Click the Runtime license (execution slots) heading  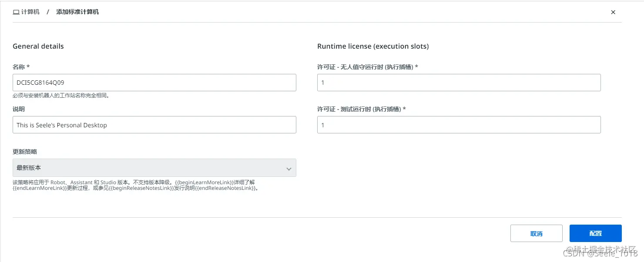pyautogui.click(x=373, y=46)
